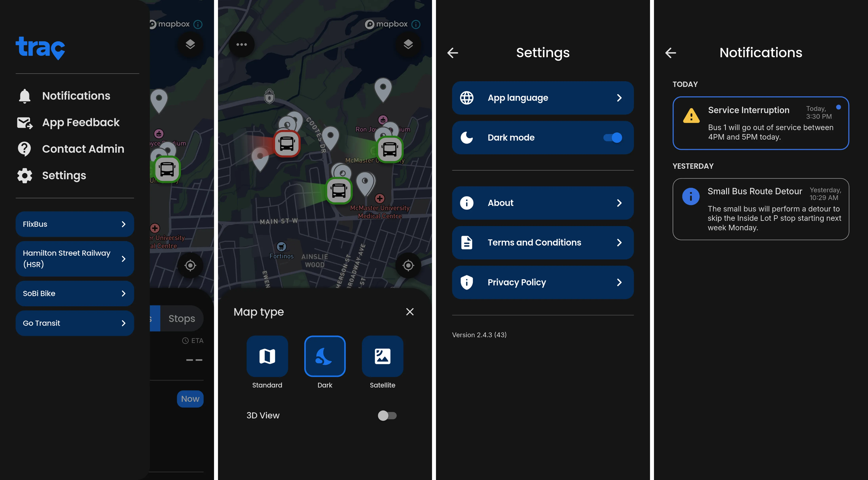Viewport: 868px width, 480px height.
Task: Tap 'AINSLIE WOOD' map label
Action: 315,261
